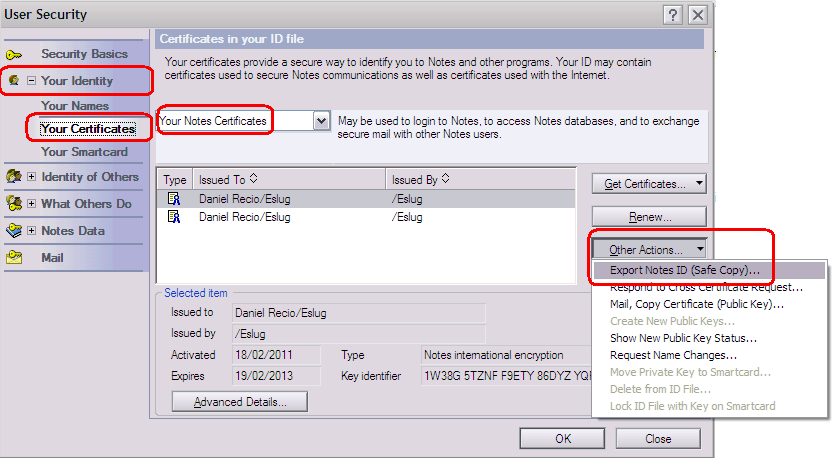Click the Type column header

click(x=175, y=179)
